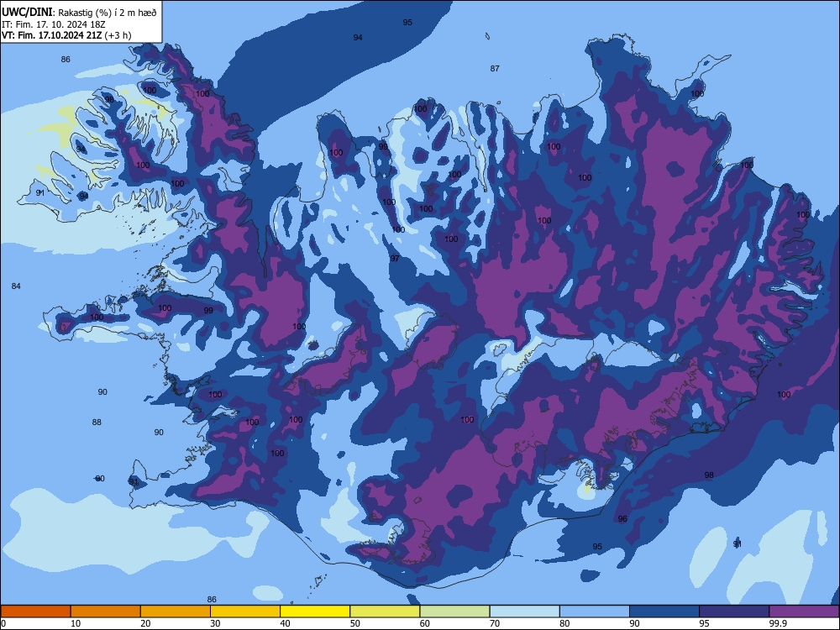Pick the pale green 60–70 legend swatch
Viewport: 840px width, 630px height.
454,612
